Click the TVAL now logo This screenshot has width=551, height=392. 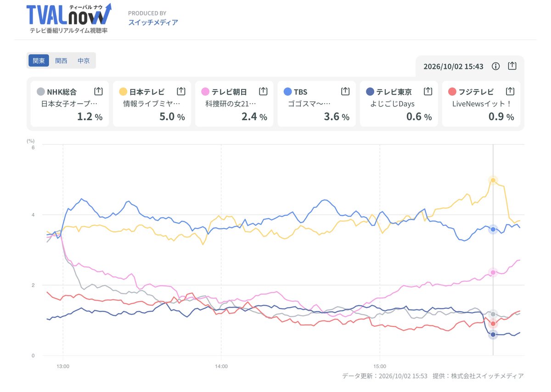click(69, 18)
